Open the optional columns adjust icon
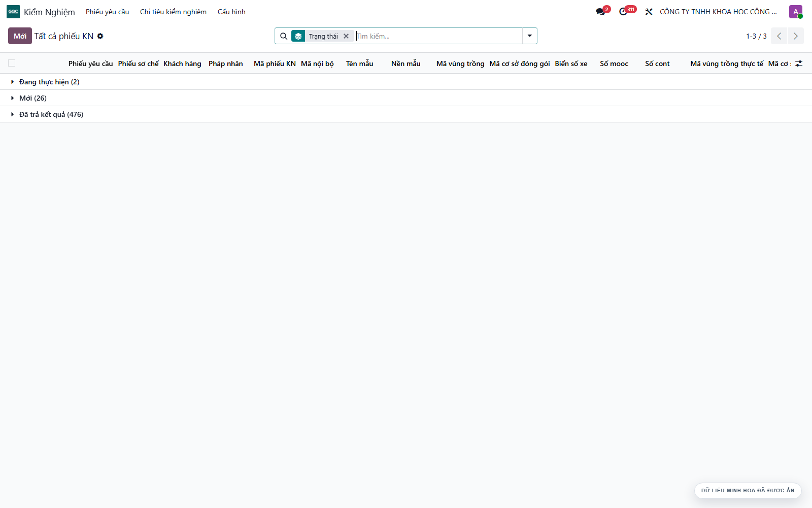812x508 pixels. coord(799,63)
